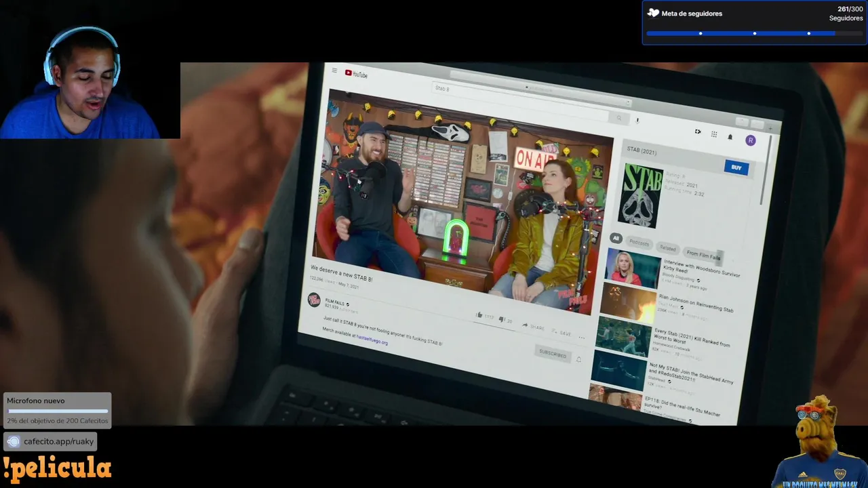Select the Podcasts filter chip
This screenshot has width=868, height=488.
tap(639, 243)
